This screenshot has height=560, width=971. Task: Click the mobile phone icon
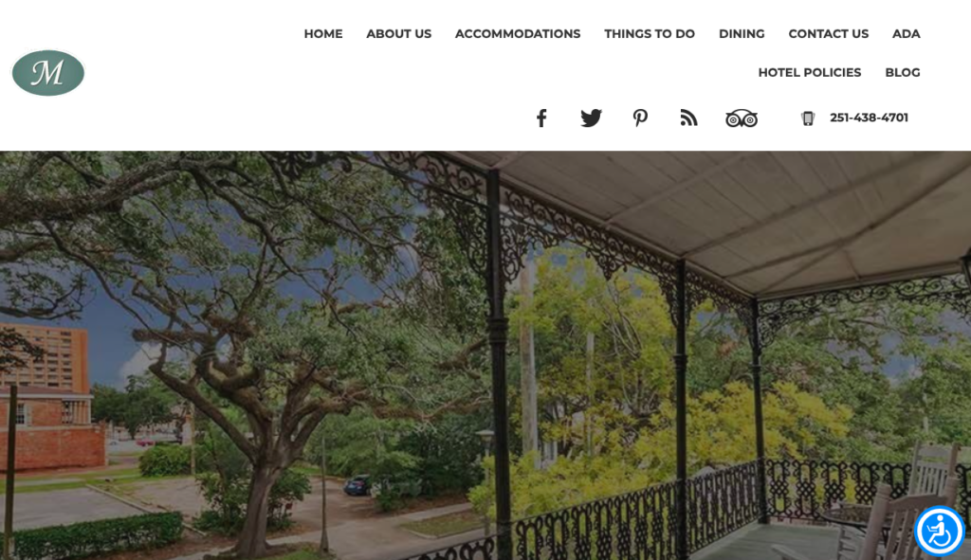point(808,118)
